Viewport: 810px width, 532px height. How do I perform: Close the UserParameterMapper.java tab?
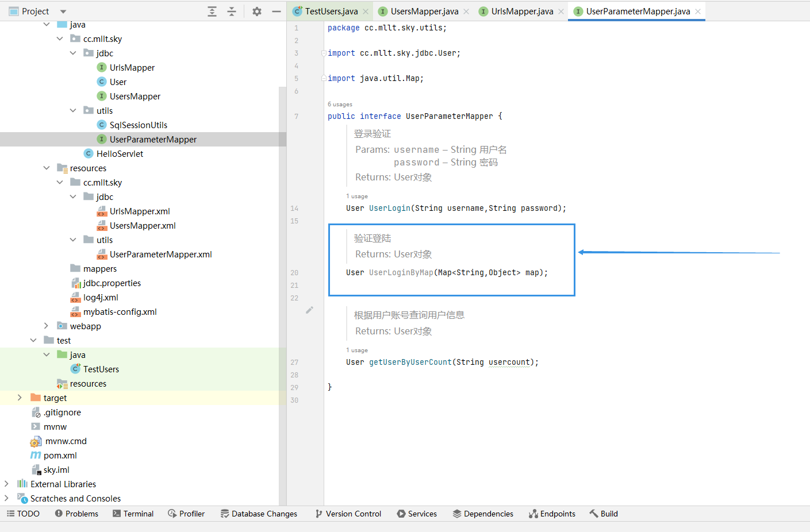(698, 11)
